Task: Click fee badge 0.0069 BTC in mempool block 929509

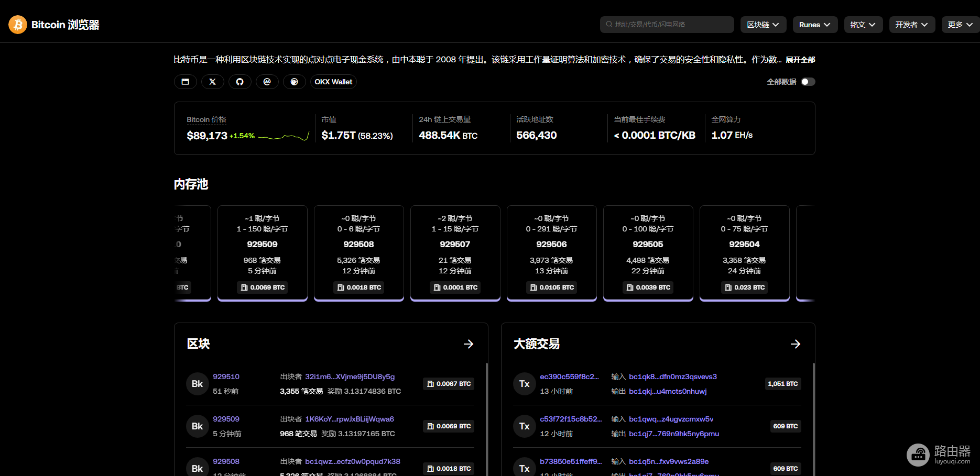Action: (x=263, y=287)
